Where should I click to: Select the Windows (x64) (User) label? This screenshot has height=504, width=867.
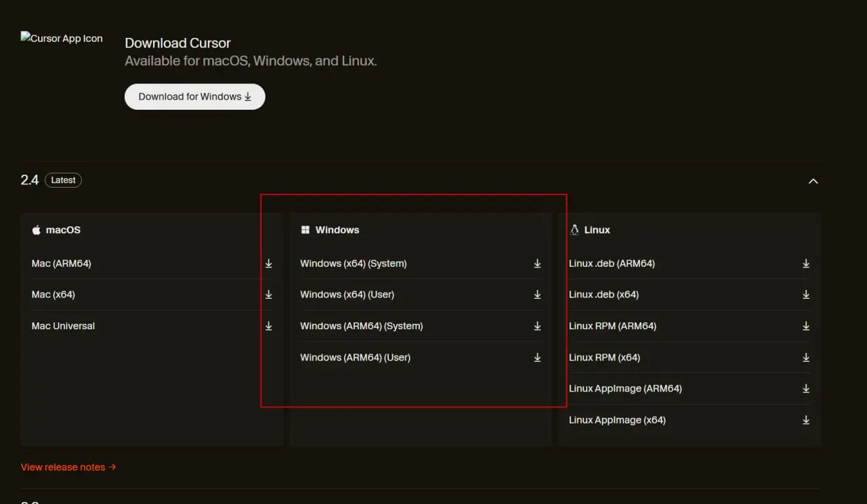click(x=347, y=295)
